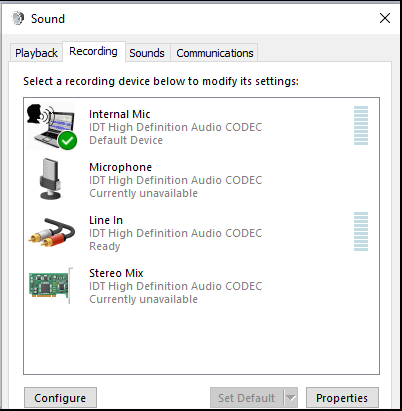Select the Internal Mic laptop icon
Viewport: 402px width, 411px height.
[51, 126]
